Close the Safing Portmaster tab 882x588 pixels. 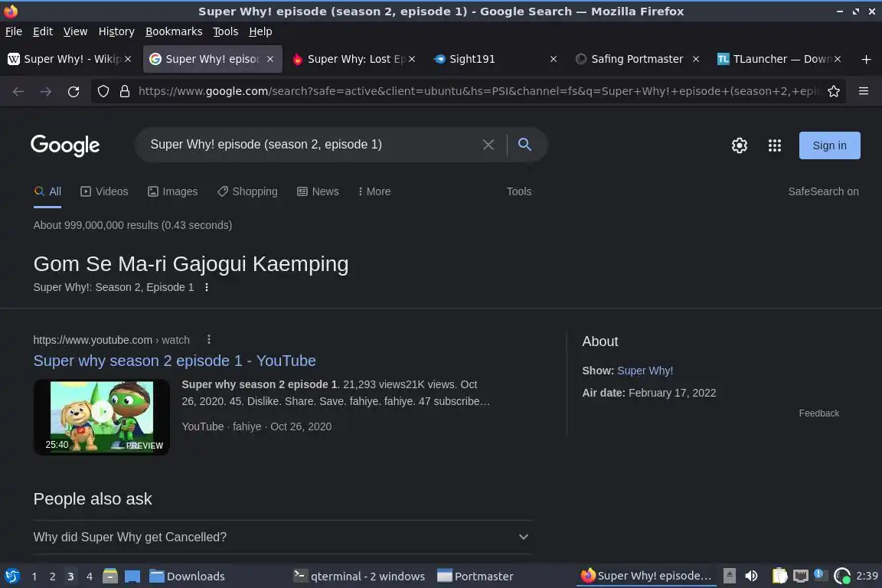tap(696, 59)
